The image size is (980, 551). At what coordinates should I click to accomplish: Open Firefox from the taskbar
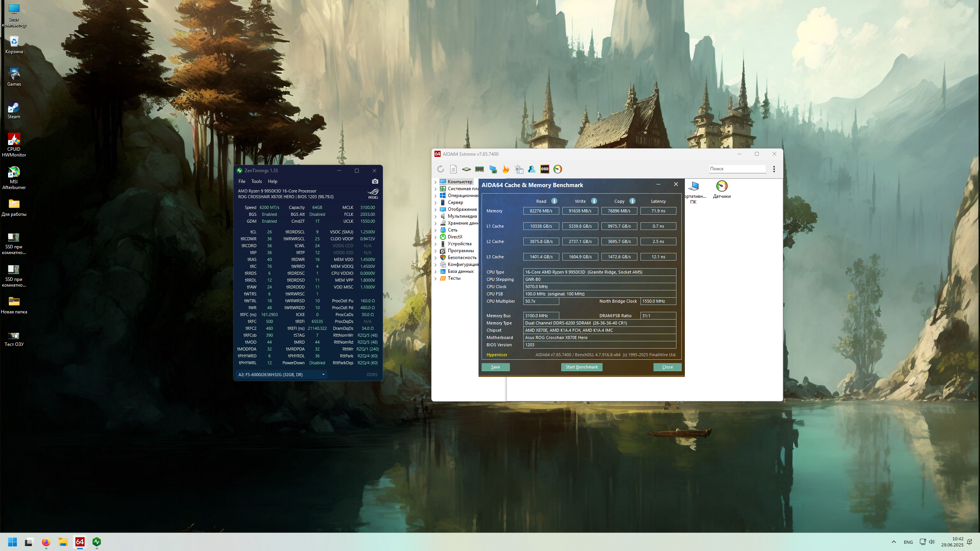46,542
